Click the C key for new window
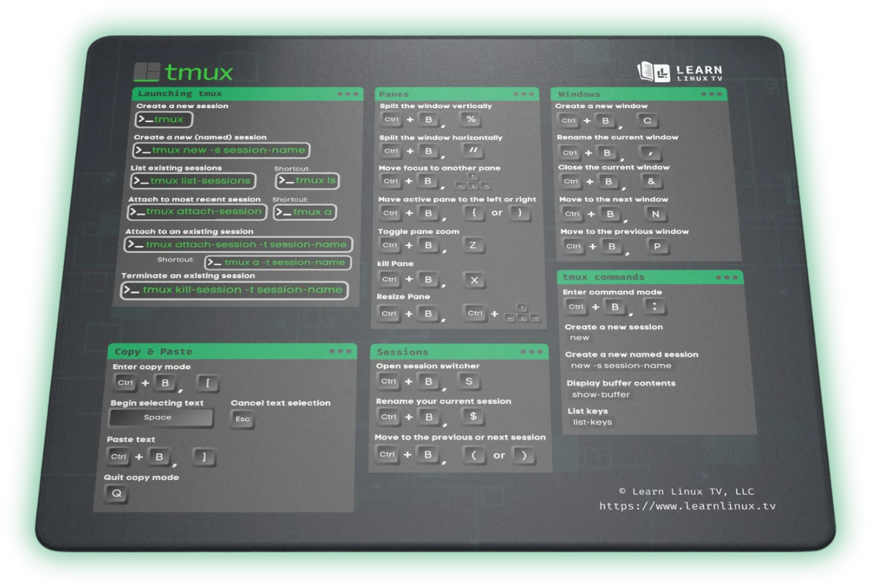871x588 pixels. pos(647,121)
